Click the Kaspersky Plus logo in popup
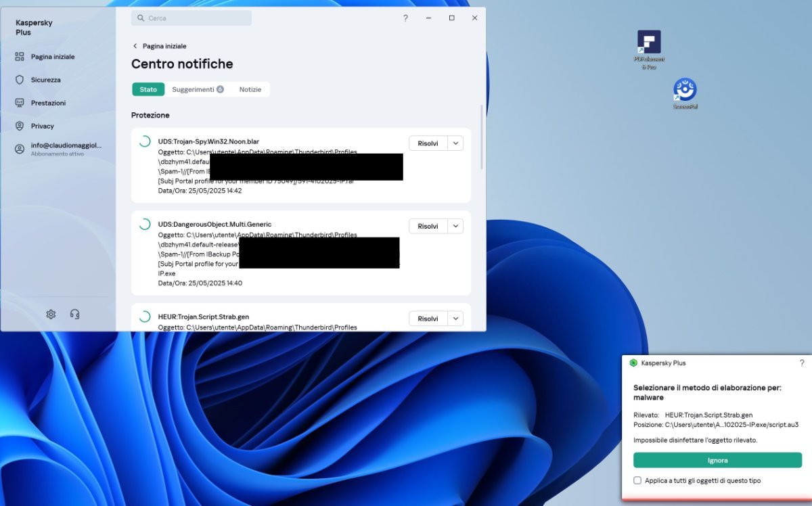 (x=633, y=363)
